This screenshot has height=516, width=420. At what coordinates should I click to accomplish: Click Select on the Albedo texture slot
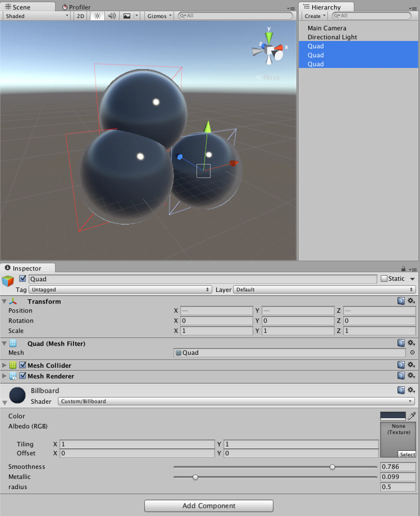(x=407, y=454)
